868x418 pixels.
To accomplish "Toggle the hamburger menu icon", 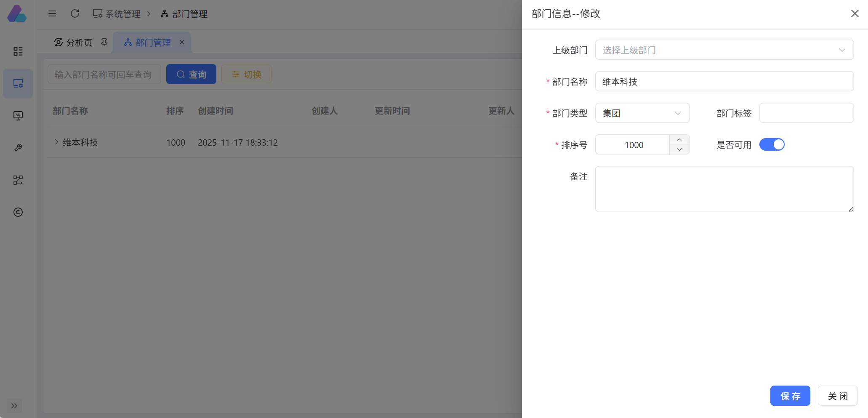I will coord(52,13).
